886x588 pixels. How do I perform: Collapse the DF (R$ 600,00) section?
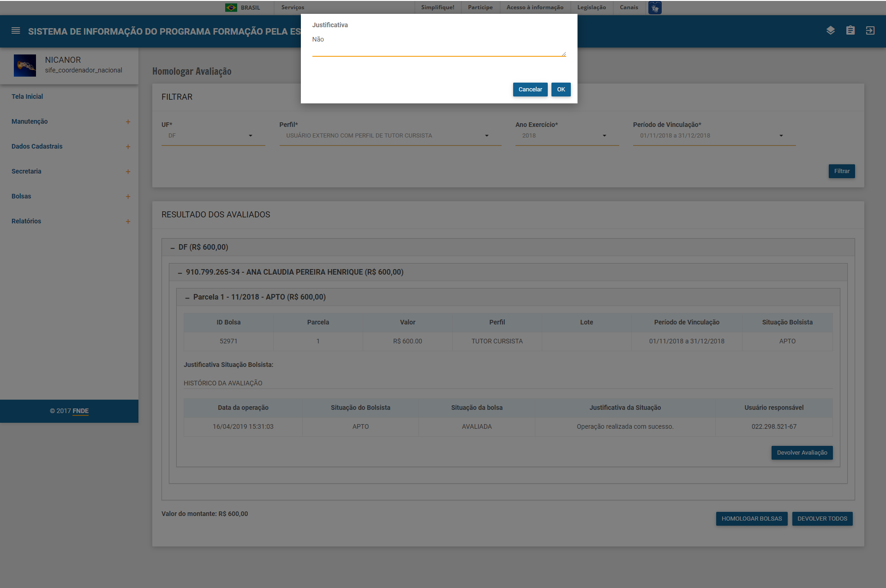[x=173, y=248]
